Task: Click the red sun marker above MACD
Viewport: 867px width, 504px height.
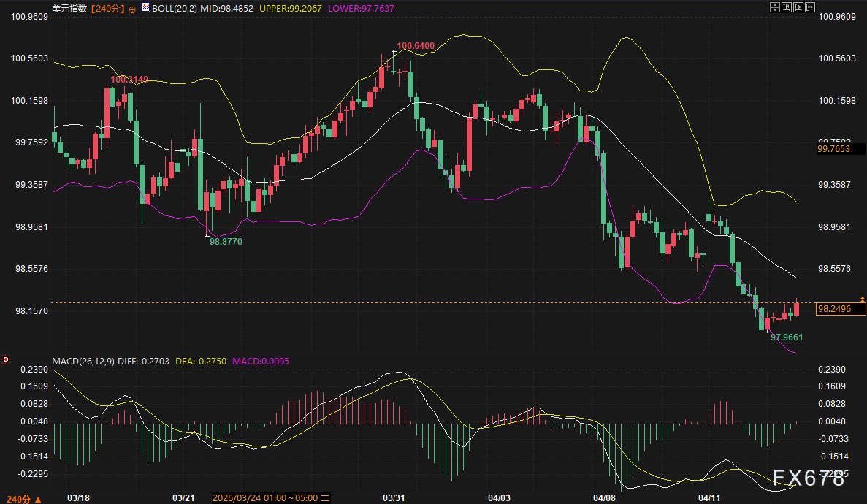Action: pos(6,359)
